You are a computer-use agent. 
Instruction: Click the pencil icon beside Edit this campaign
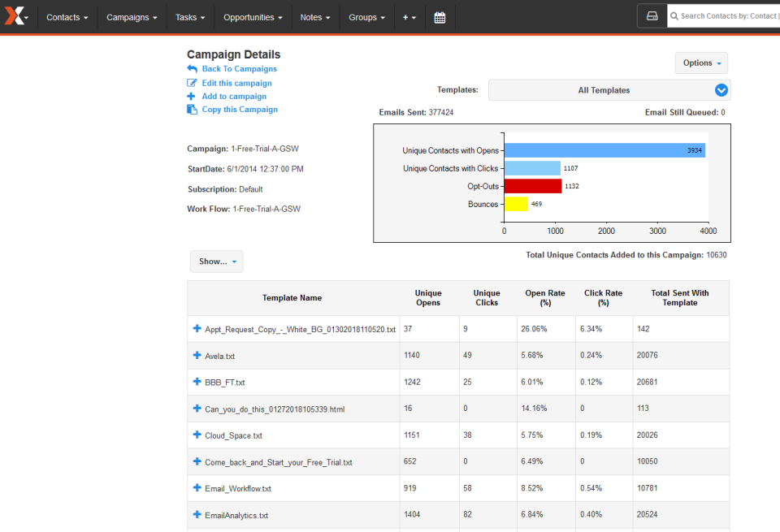tap(194, 83)
